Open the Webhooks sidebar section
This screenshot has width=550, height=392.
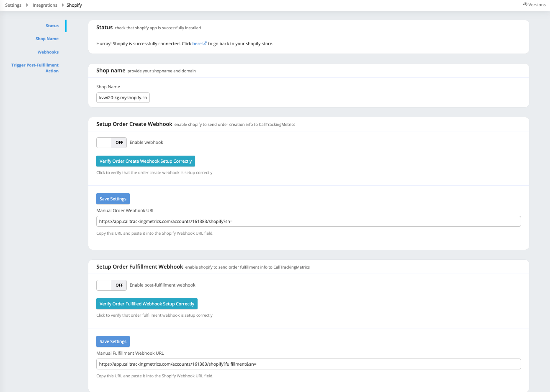(x=48, y=52)
